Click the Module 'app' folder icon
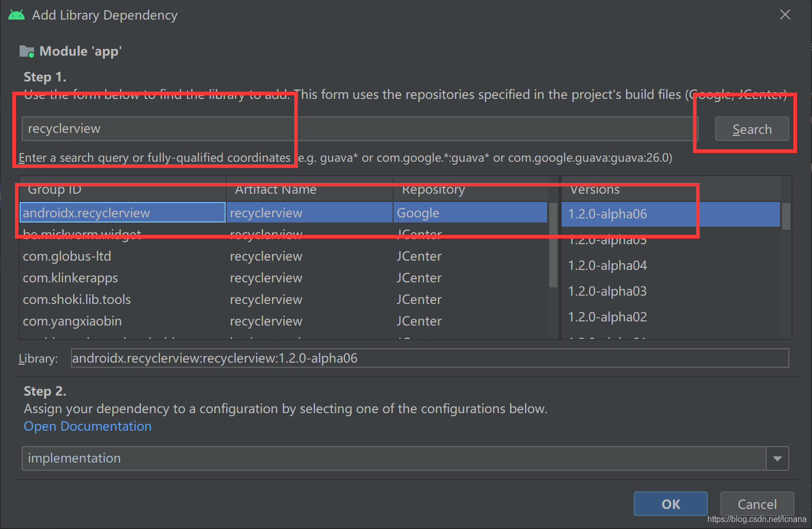This screenshot has width=812, height=529. pos(27,52)
